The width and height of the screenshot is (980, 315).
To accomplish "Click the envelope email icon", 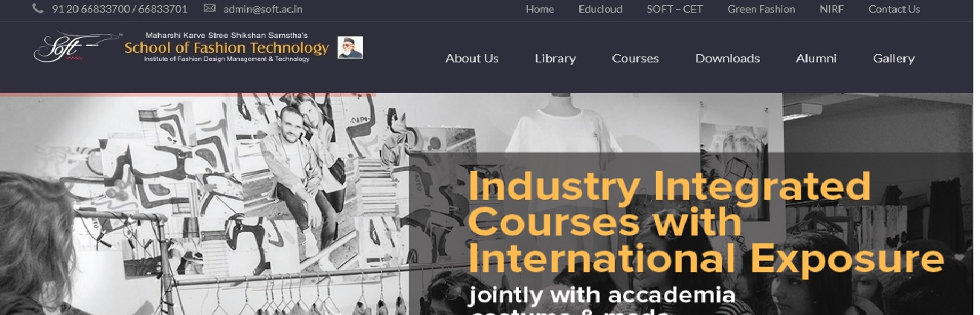I will click(210, 9).
